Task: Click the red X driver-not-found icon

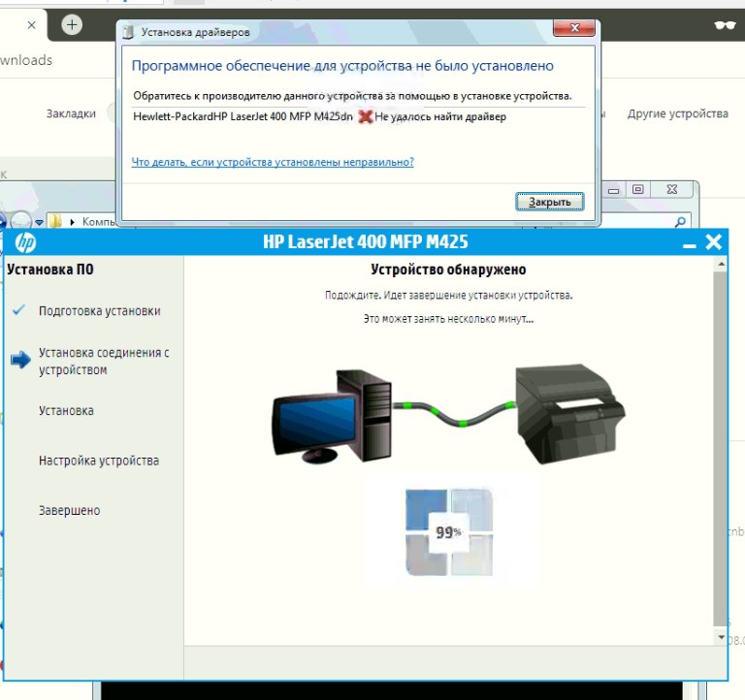Action: [366, 116]
